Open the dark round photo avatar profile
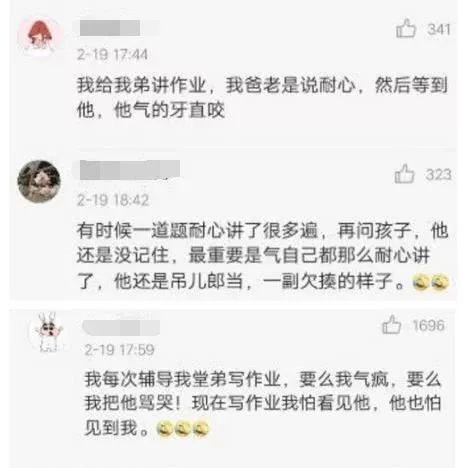Screen dimensions: 463x468 pyautogui.click(x=39, y=181)
